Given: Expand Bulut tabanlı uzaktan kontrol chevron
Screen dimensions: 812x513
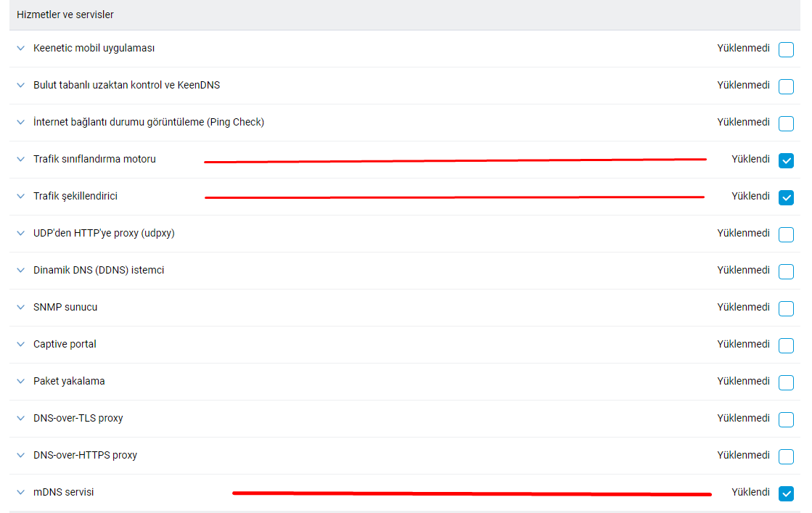Looking at the screenshot, I should [21, 85].
